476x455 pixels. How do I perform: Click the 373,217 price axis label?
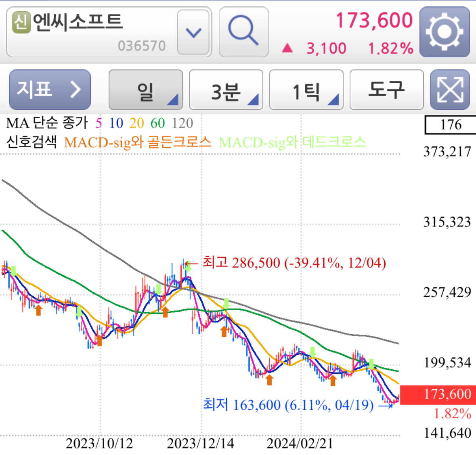coord(447,151)
